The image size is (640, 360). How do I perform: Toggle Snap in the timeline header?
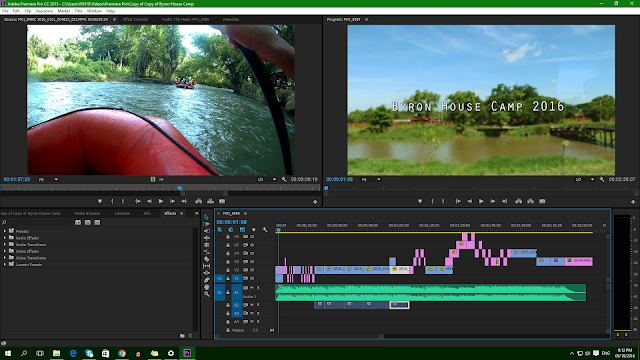(231, 230)
